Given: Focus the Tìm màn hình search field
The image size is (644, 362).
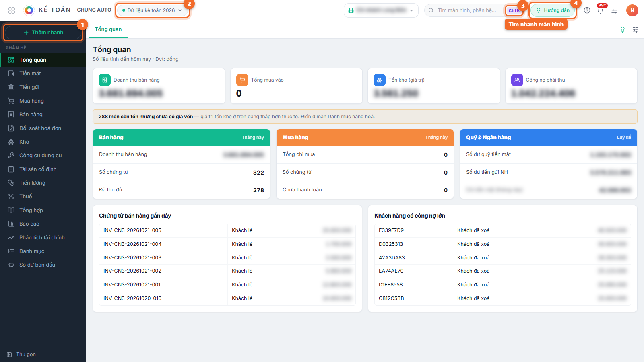Looking at the screenshot, I should [x=467, y=10].
